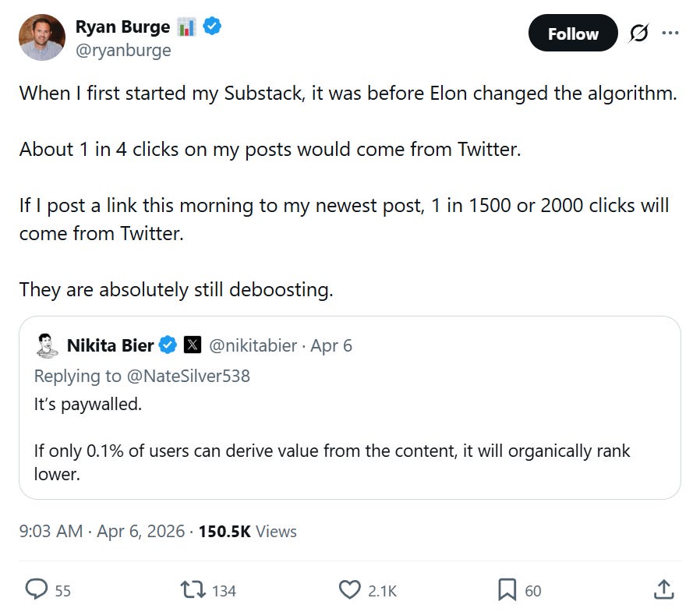700x612 pixels.
Task: Click Nikita Bier's verified checkmark
Action: [x=168, y=345]
